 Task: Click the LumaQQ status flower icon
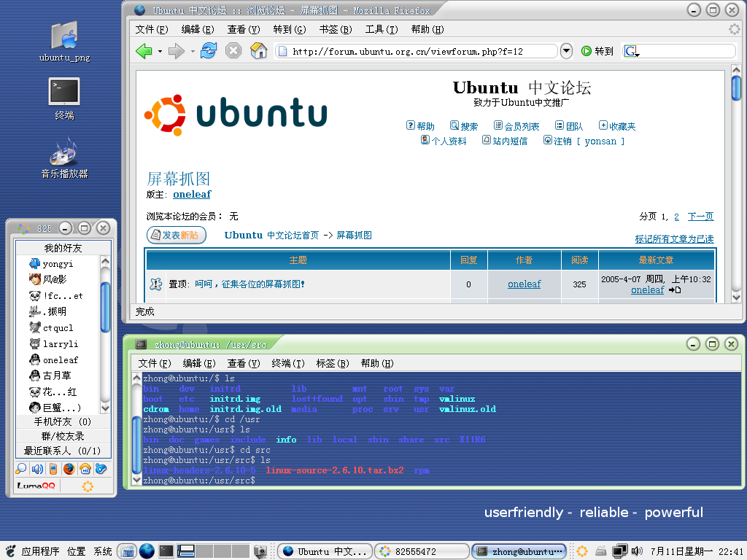coord(88,486)
